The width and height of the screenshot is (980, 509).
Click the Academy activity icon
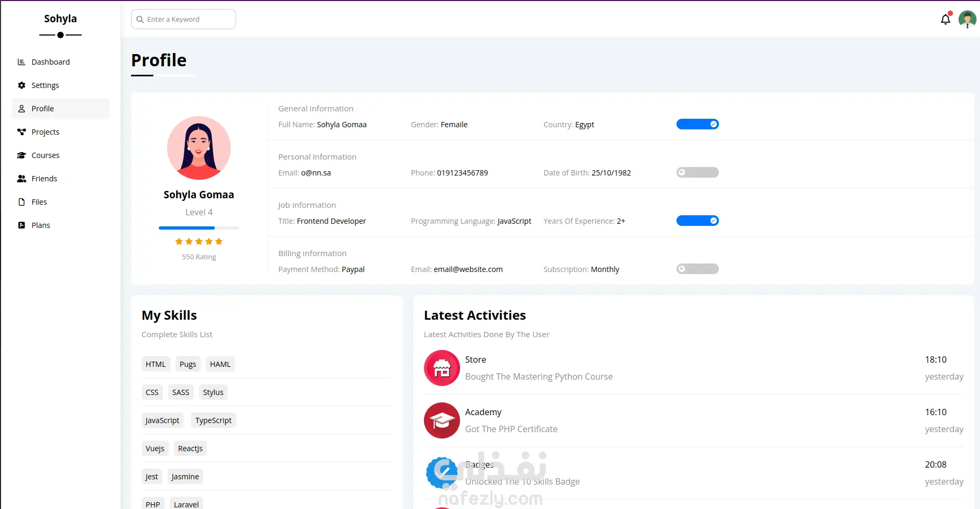(x=442, y=420)
